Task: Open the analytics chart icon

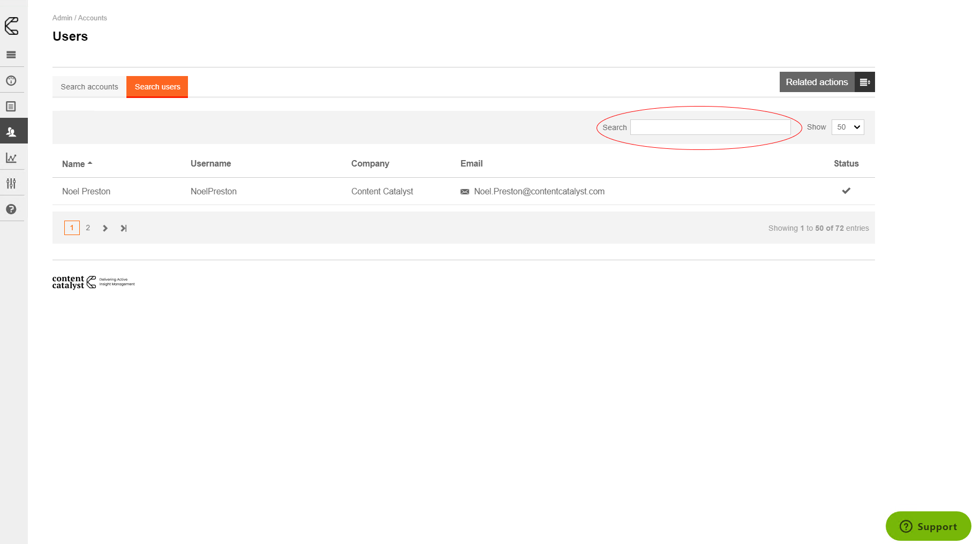Action: click(x=11, y=158)
